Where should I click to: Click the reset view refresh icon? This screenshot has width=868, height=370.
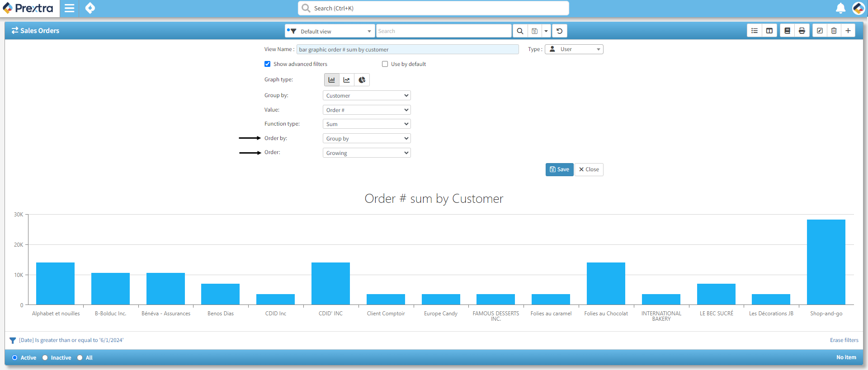pos(559,31)
